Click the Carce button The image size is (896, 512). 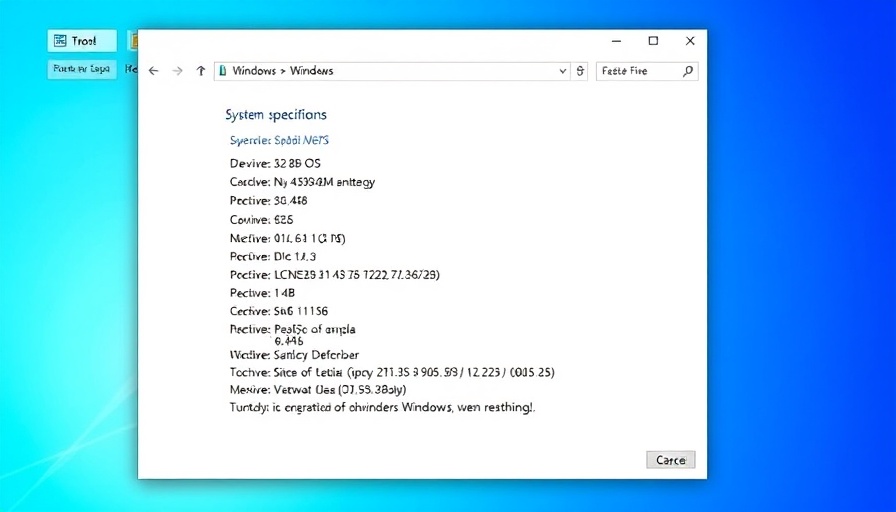click(671, 460)
